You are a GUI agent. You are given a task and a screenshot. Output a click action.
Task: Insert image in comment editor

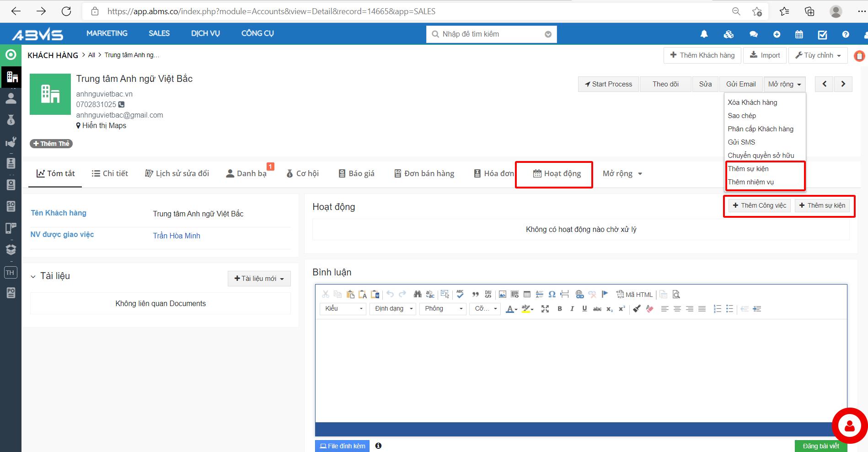[x=502, y=295]
